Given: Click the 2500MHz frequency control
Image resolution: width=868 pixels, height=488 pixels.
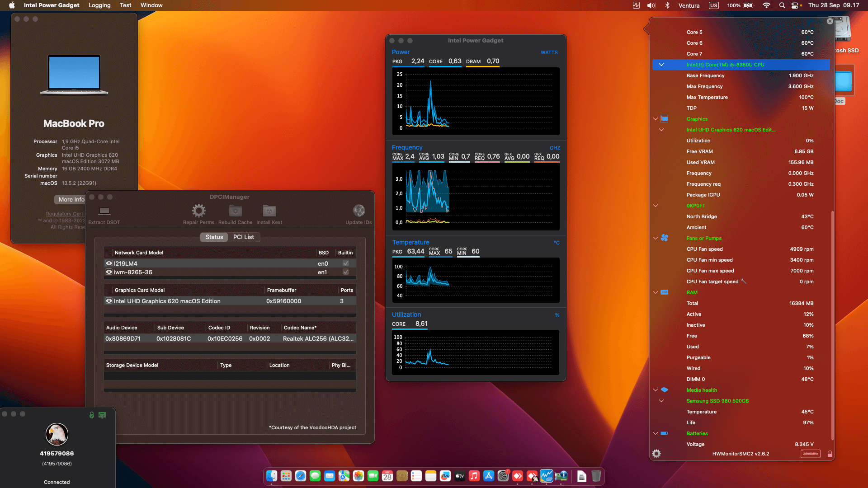Looking at the screenshot, I should (x=811, y=453).
